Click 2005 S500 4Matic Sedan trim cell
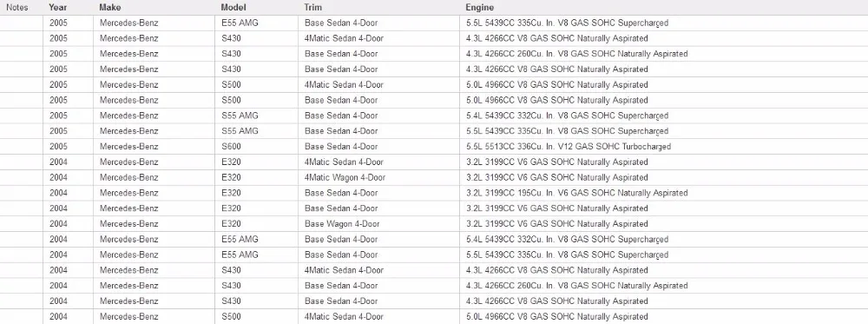This screenshot has width=868, height=324. coord(378,85)
